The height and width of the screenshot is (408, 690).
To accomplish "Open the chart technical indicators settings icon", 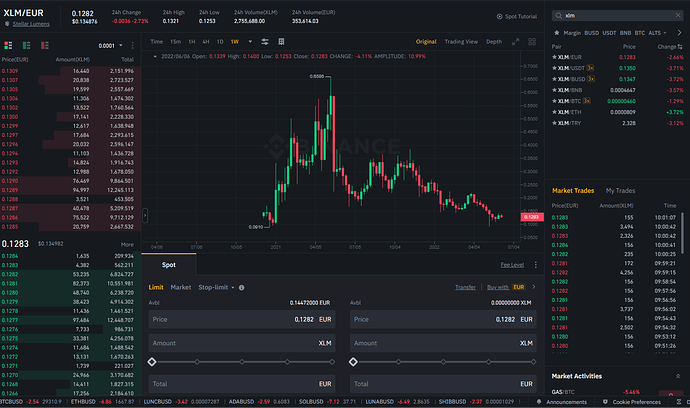I will point(264,42).
